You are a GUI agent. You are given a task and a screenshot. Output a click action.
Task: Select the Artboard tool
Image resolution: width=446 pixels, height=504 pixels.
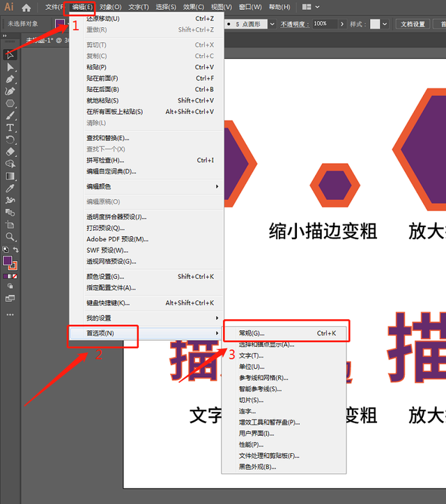[10, 225]
